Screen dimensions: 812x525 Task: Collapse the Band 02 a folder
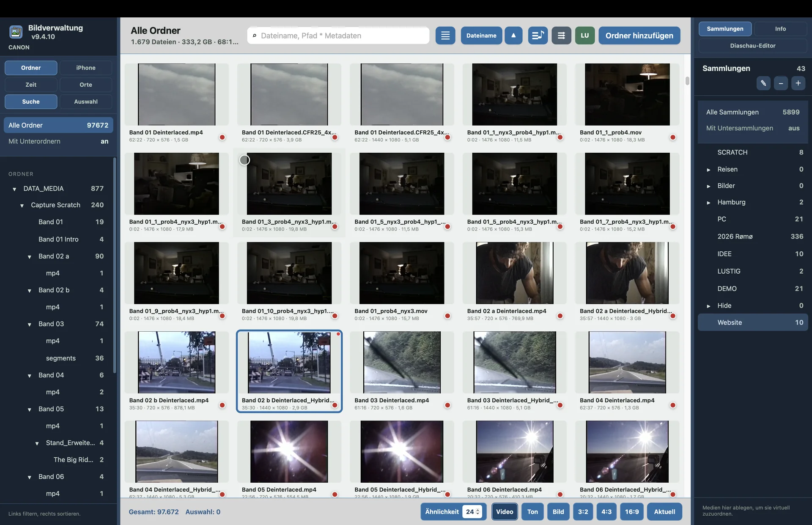click(30, 256)
